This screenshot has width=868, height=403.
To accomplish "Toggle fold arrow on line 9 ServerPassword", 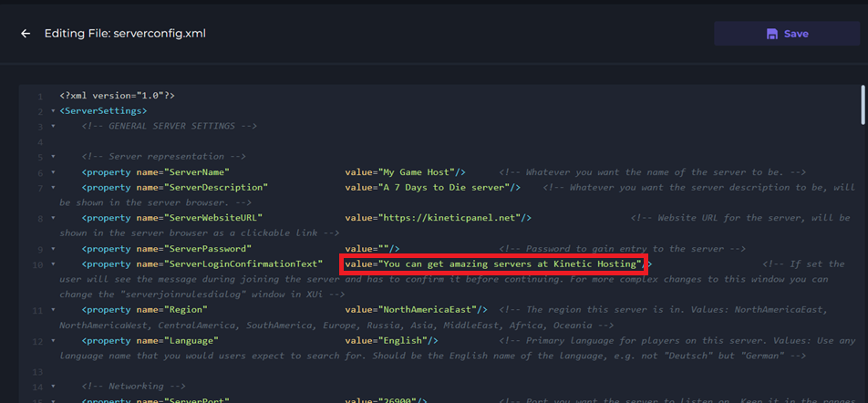I will click(53, 249).
